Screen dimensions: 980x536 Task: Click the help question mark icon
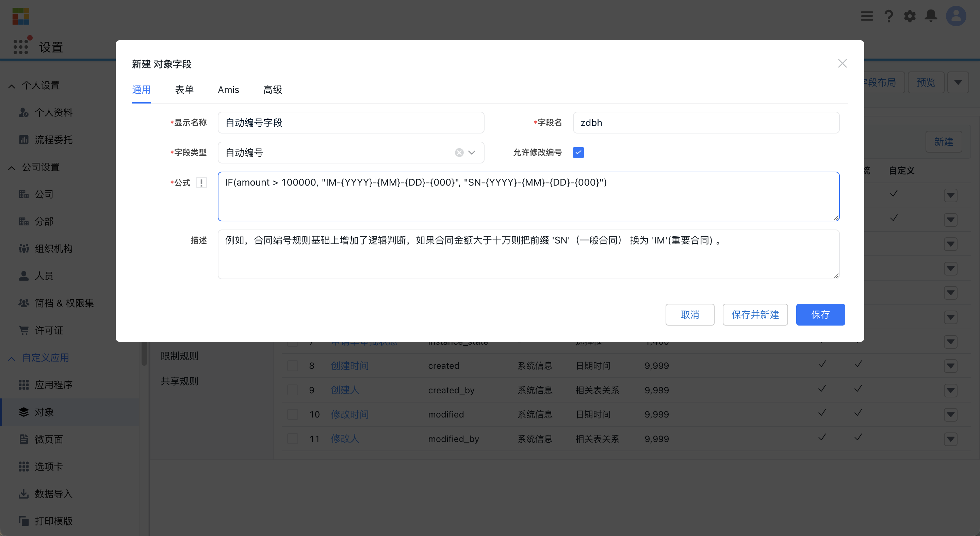[x=889, y=16]
